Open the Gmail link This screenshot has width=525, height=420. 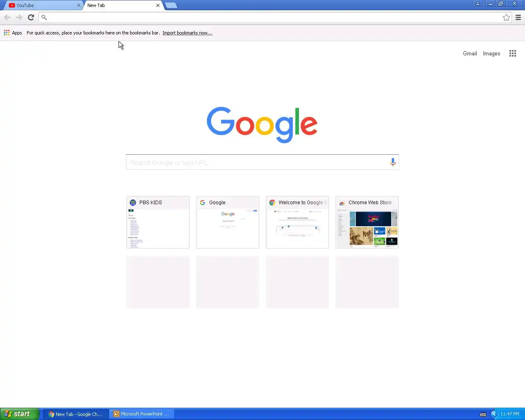(x=470, y=53)
